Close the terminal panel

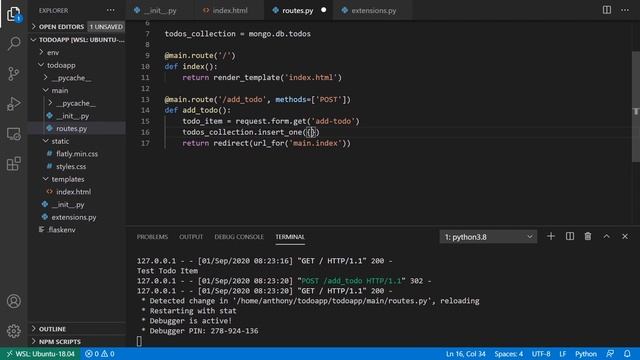(625, 236)
